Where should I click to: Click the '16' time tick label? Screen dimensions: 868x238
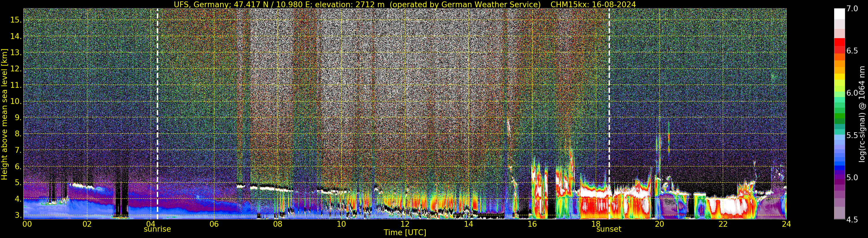pyautogui.click(x=532, y=224)
